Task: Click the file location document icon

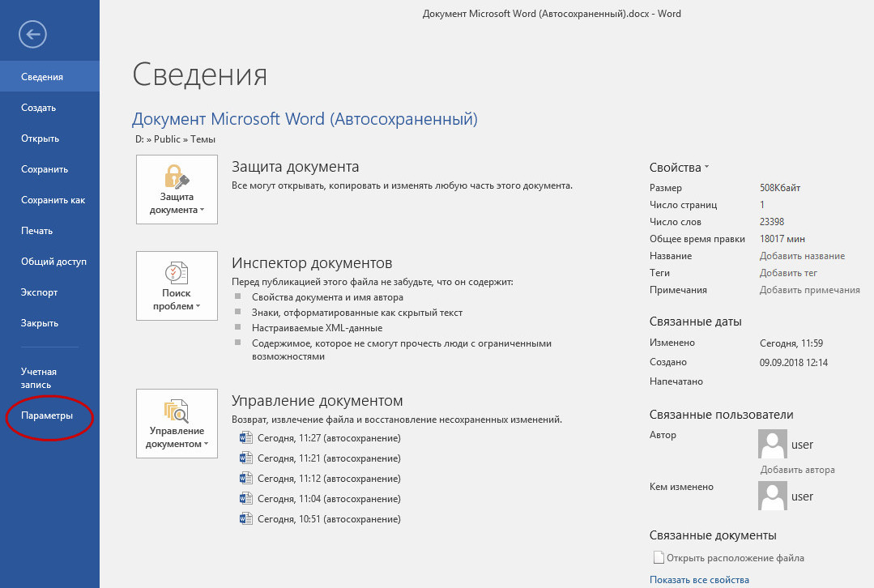Action: tap(659, 557)
